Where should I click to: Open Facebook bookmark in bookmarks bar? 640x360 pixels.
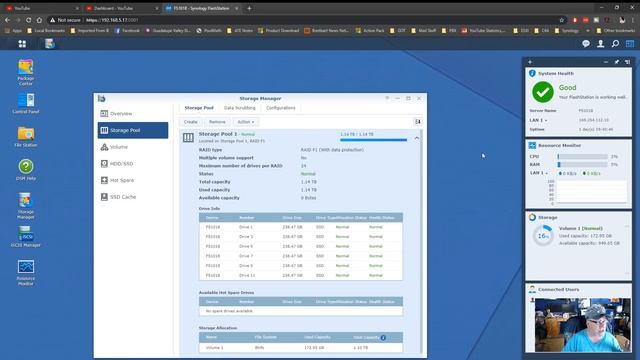(x=127, y=31)
